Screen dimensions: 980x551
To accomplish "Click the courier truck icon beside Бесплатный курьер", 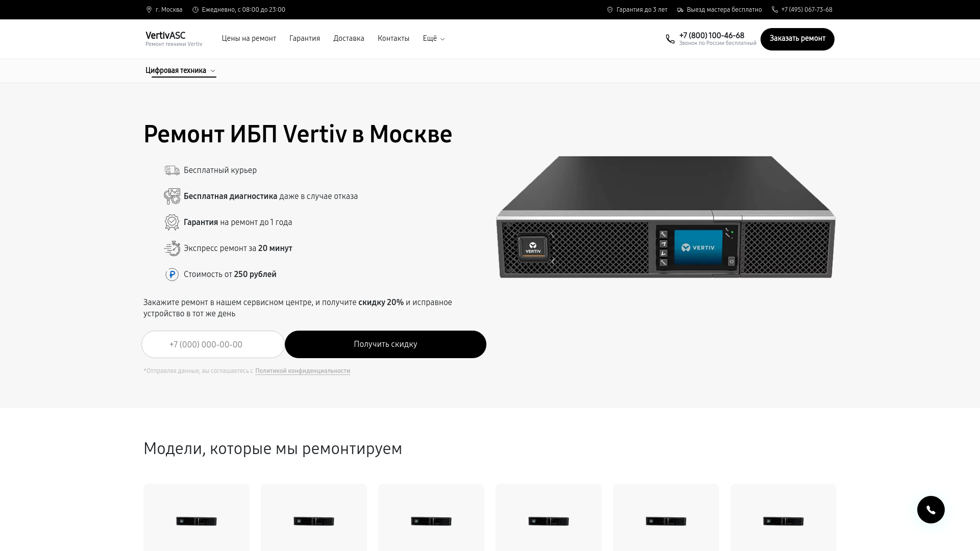I will (172, 170).
